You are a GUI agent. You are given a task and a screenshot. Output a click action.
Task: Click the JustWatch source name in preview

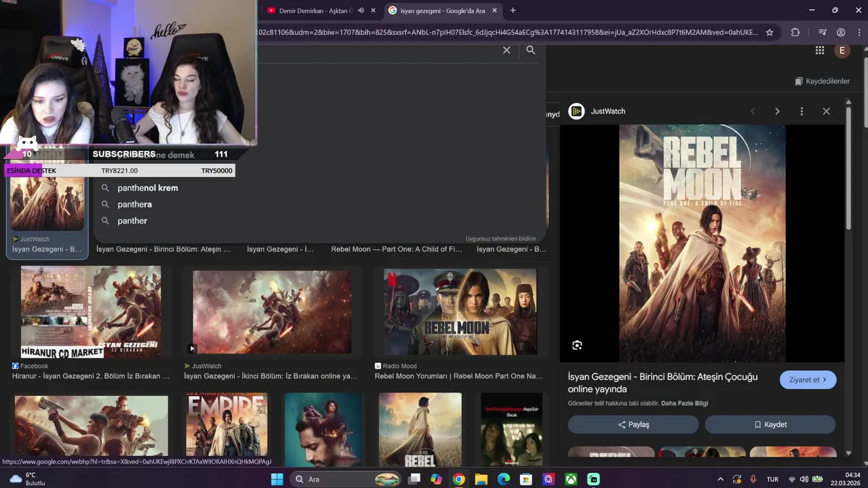608,111
